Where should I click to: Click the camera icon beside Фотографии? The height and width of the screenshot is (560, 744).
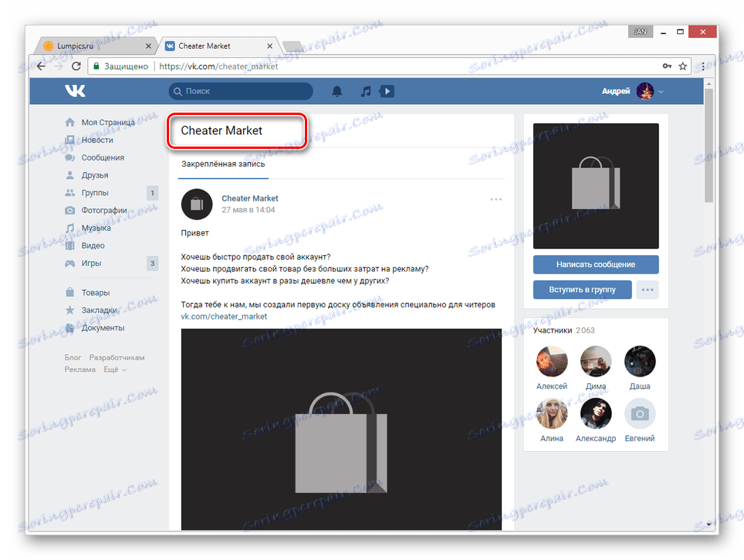point(69,210)
